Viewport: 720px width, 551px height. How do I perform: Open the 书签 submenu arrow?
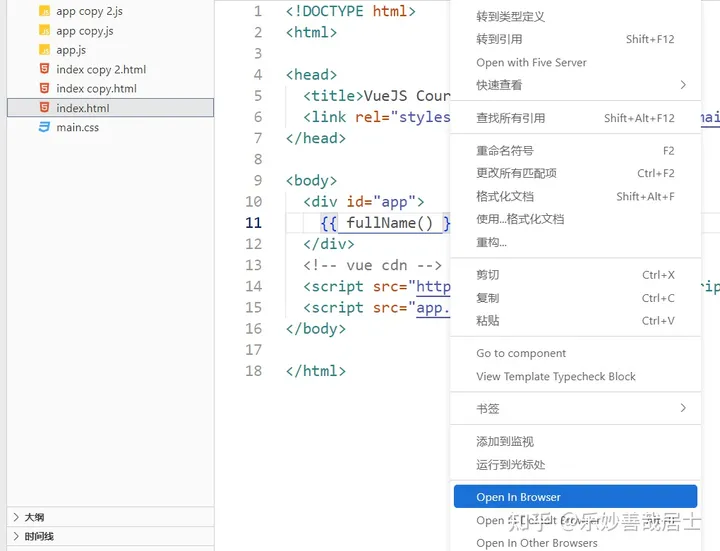click(683, 408)
